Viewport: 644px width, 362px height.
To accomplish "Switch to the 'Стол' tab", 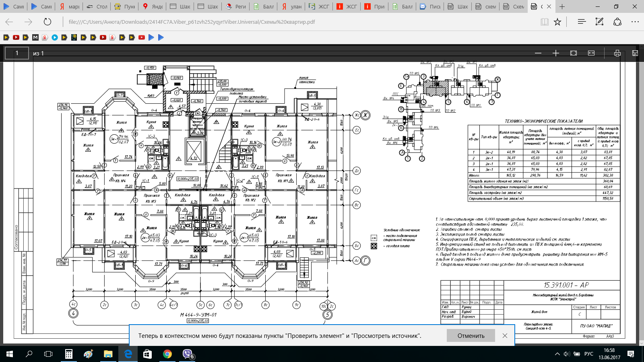I will click(x=97, y=6).
